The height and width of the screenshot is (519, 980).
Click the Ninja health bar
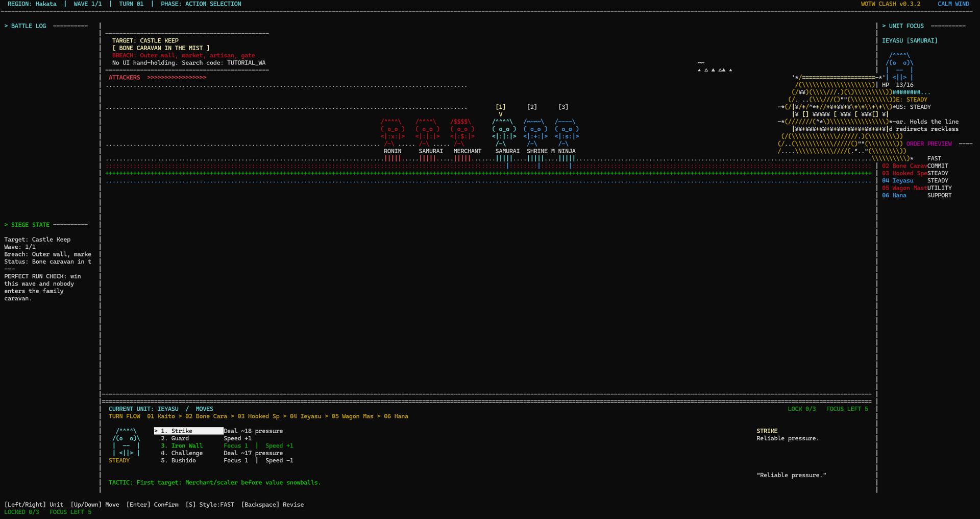click(567, 159)
